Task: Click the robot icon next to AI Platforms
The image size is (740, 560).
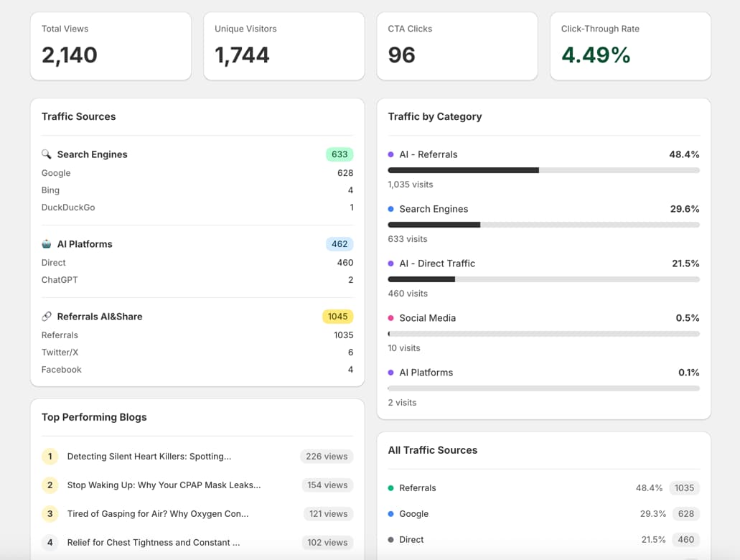Action: click(47, 243)
